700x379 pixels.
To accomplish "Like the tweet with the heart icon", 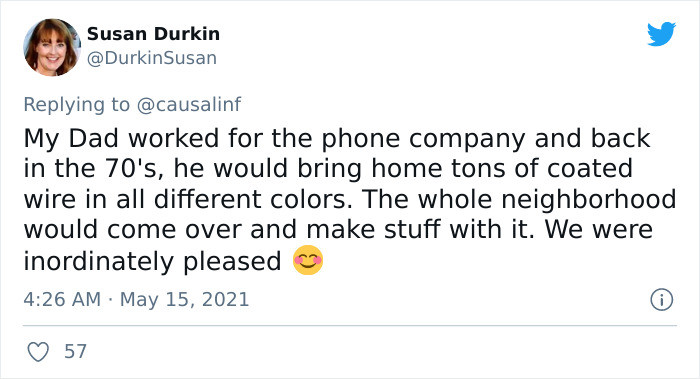I will [38, 352].
